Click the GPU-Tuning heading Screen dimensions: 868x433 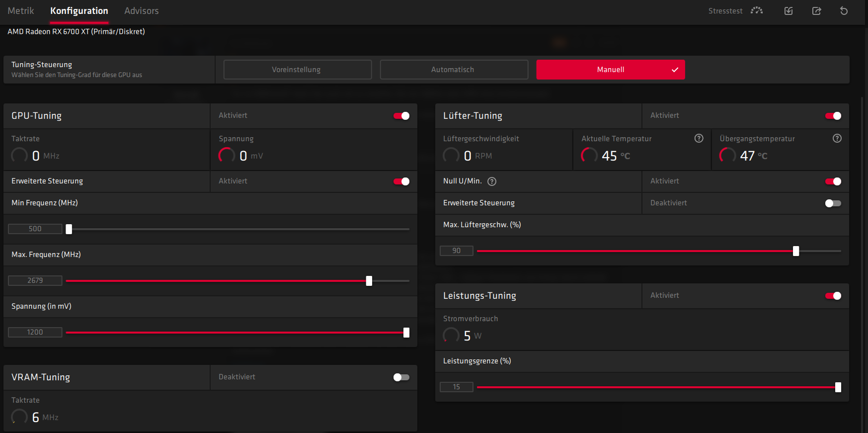(x=36, y=116)
